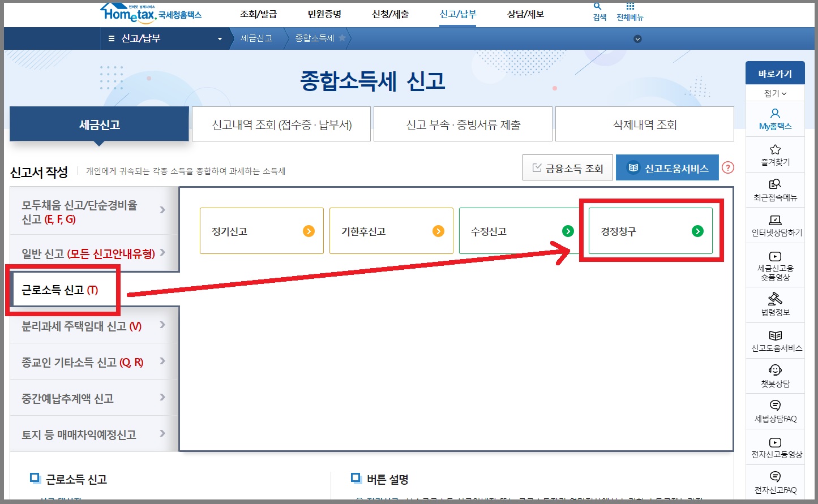Open 세금신고용 숏폼영상 videos
Viewport: 818px width, 504px height.
tap(775, 265)
